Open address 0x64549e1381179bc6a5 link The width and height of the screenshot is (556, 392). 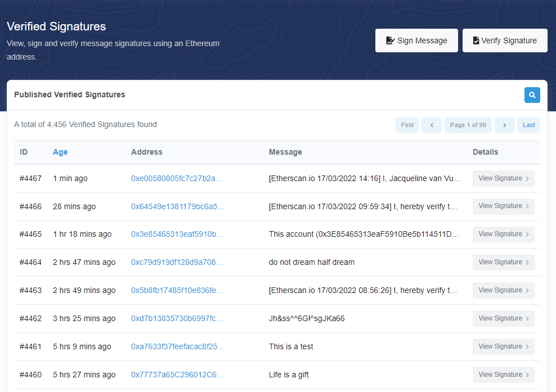(177, 206)
